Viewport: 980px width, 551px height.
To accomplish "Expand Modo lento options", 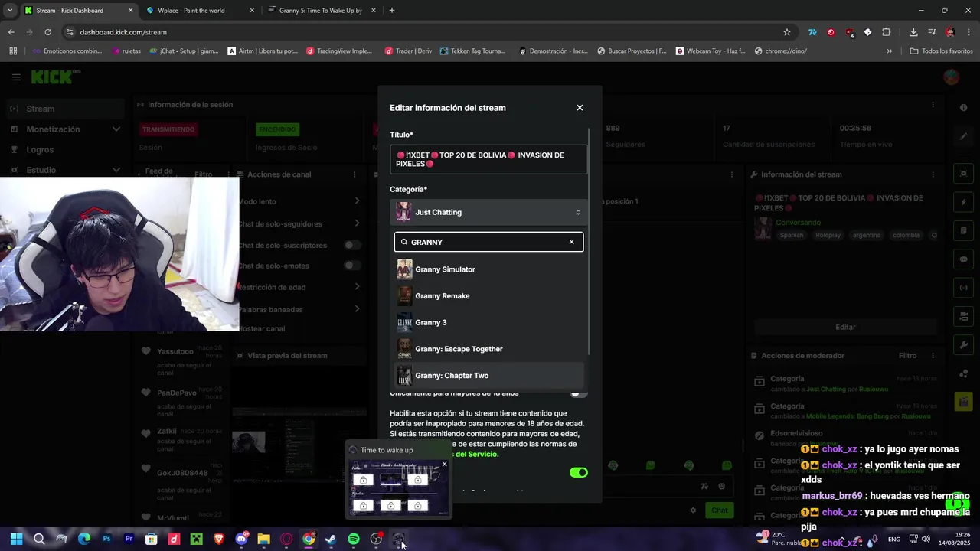I will coord(357,201).
